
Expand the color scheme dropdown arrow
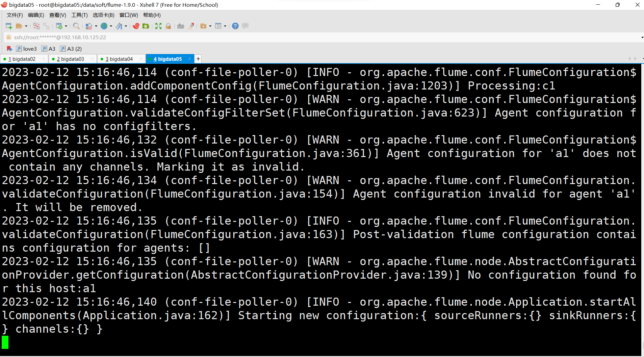coord(96,26)
